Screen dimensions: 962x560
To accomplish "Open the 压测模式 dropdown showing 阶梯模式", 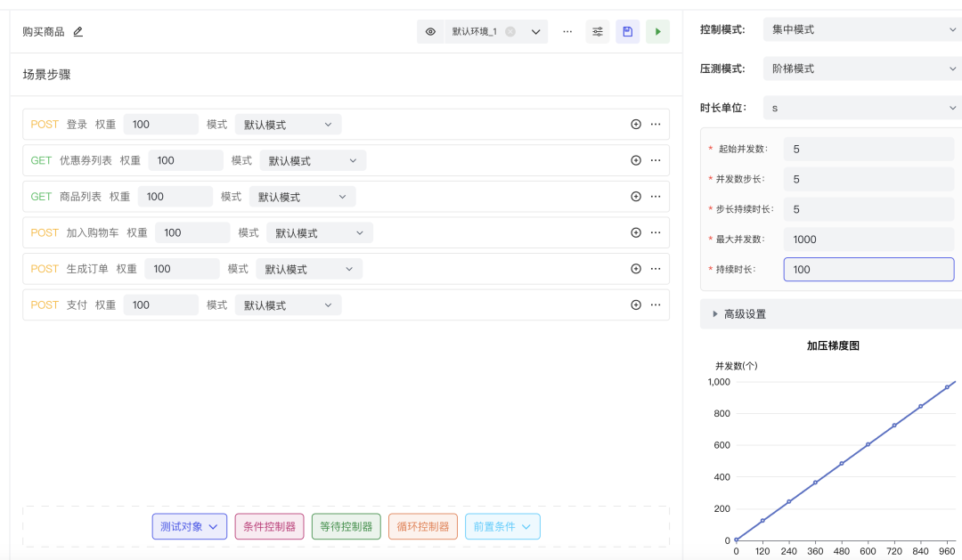I will [x=860, y=68].
